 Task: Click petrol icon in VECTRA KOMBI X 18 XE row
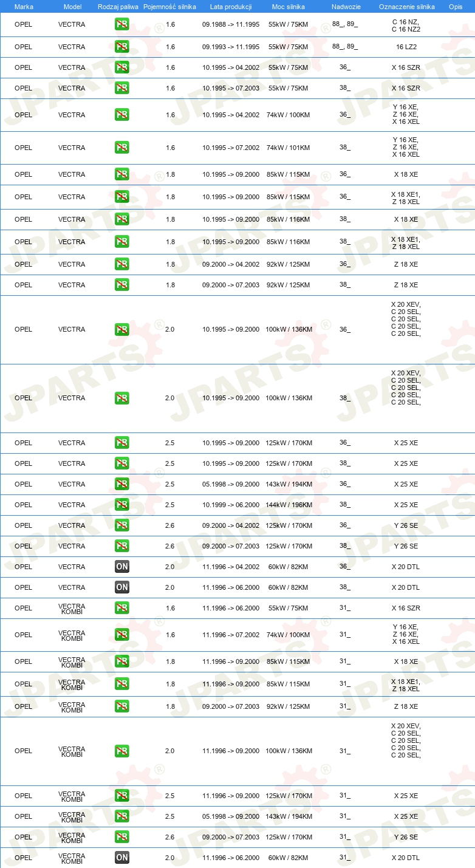point(122,661)
